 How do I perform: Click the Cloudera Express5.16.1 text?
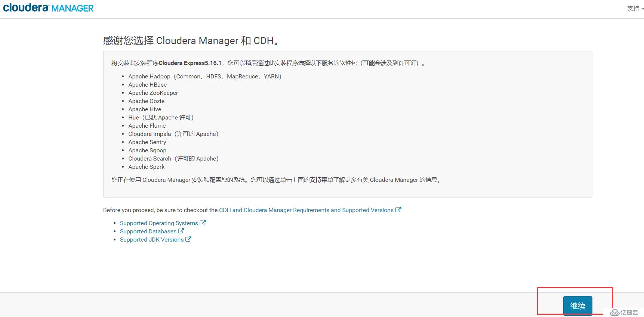pyautogui.click(x=190, y=63)
